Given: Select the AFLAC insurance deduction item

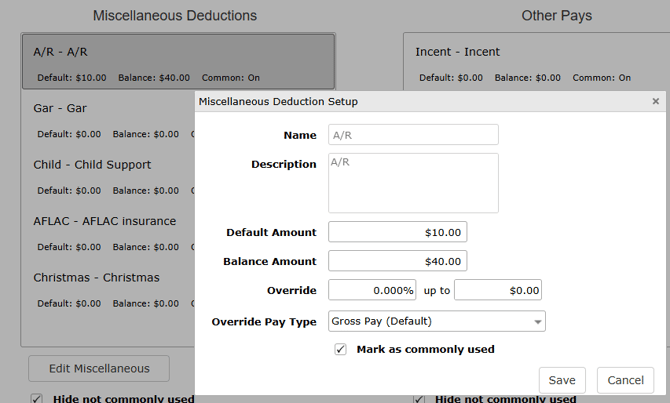Looking at the screenshot, I should [107, 232].
